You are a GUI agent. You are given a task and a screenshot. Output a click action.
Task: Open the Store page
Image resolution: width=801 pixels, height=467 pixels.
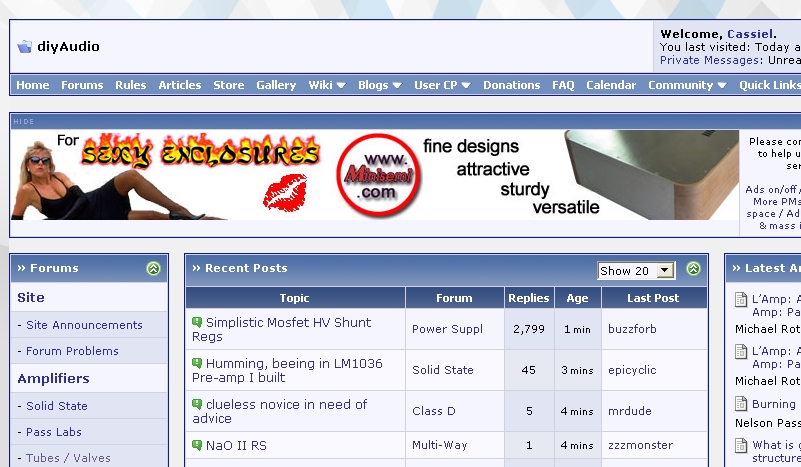229,85
